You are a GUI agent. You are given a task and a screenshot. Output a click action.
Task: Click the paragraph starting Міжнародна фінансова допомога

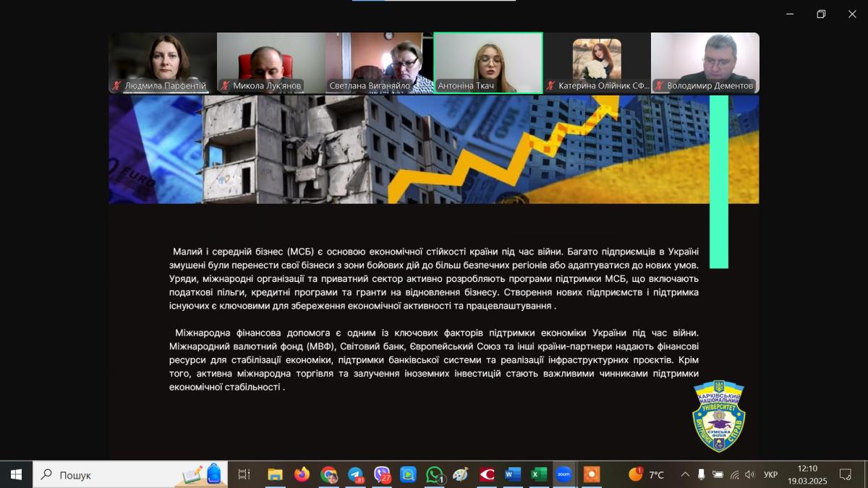coord(434,359)
